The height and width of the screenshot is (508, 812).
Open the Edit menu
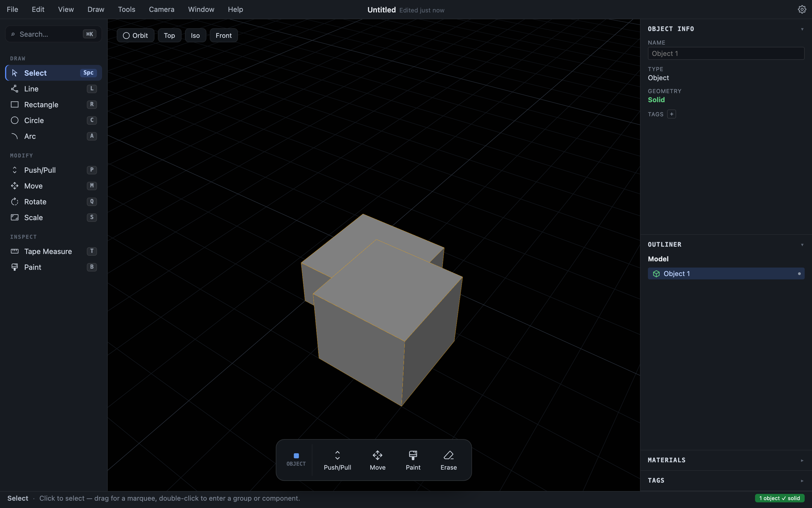click(x=38, y=9)
